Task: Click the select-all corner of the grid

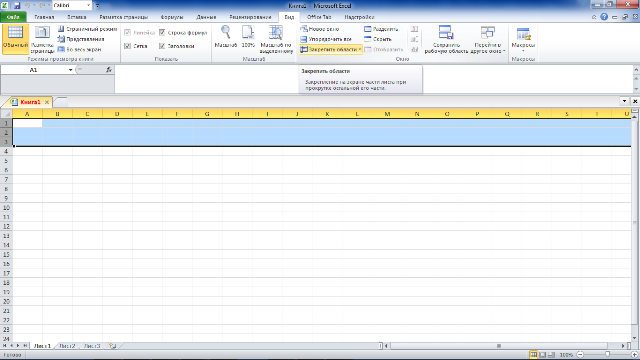Action: click(6, 114)
